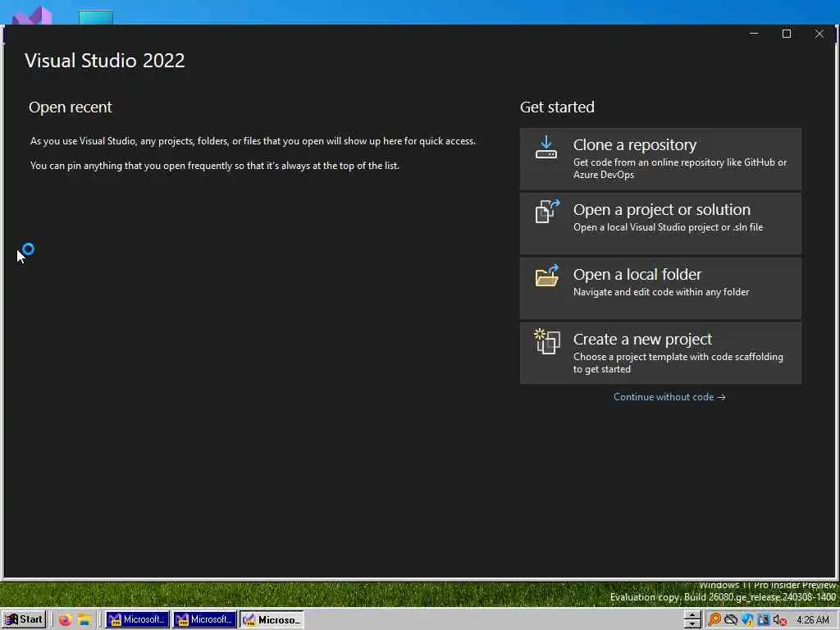Maximize the Visual Studio 2022 window

pos(787,34)
